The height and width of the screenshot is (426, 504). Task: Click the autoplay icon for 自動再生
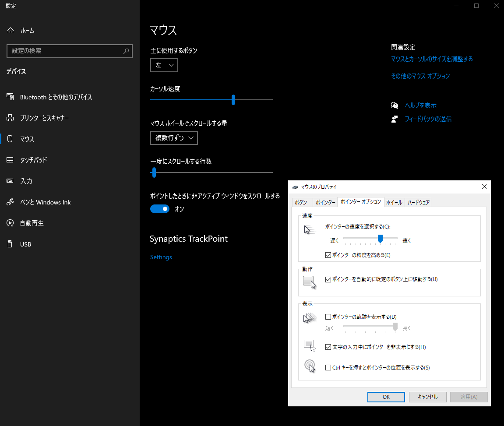tap(10, 223)
